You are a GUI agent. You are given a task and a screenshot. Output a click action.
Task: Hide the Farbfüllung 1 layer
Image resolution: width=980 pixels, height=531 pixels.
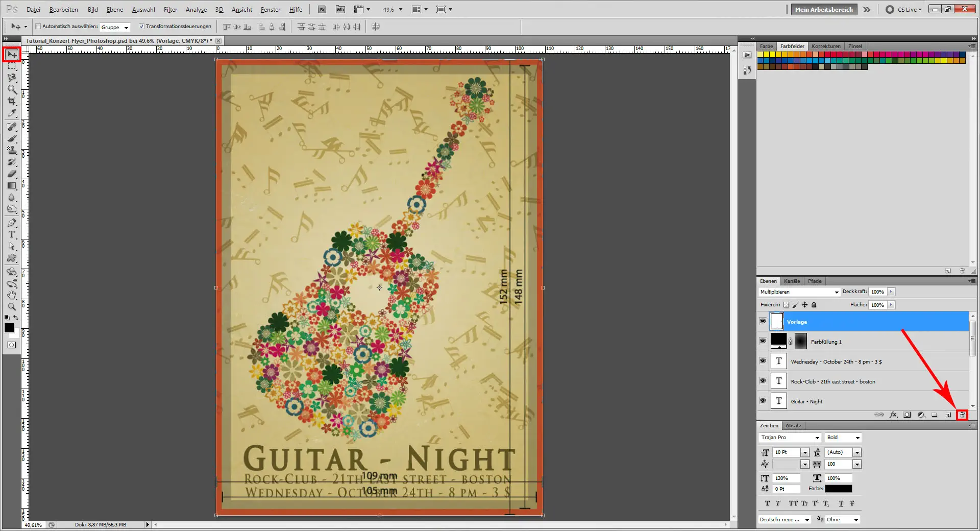click(763, 341)
